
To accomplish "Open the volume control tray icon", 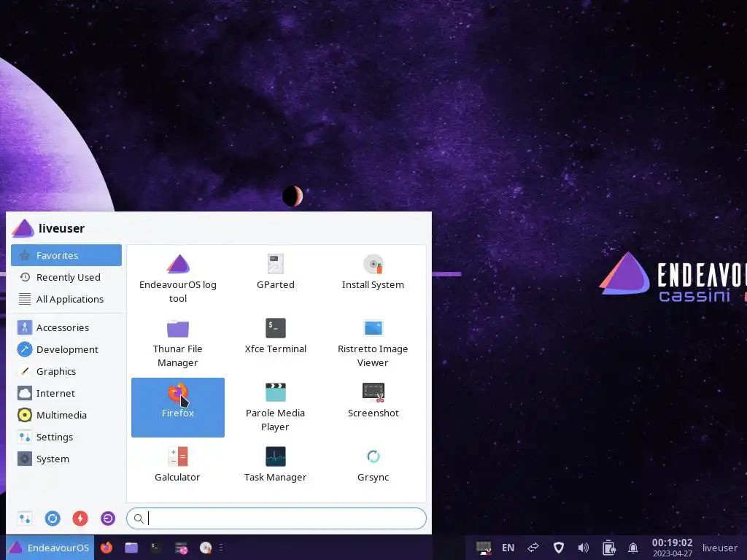I will [x=583, y=548].
